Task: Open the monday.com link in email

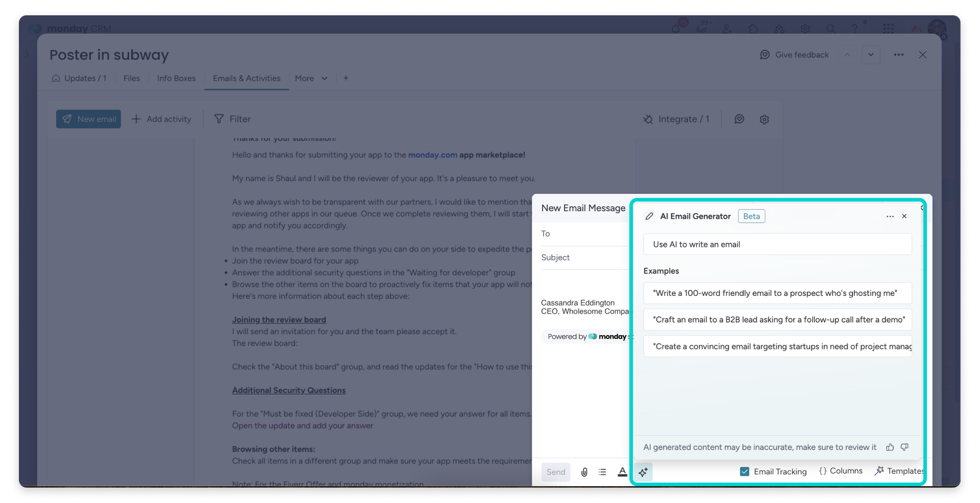Action: pyautogui.click(x=432, y=155)
